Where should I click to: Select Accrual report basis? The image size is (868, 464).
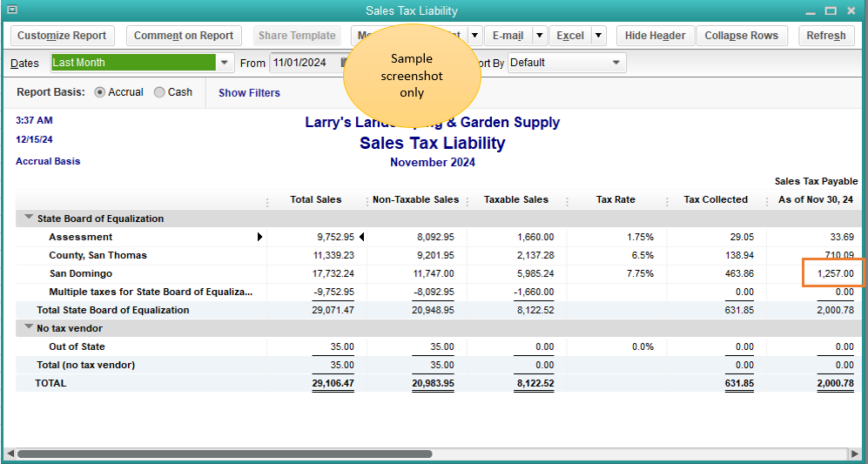coord(100,92)
